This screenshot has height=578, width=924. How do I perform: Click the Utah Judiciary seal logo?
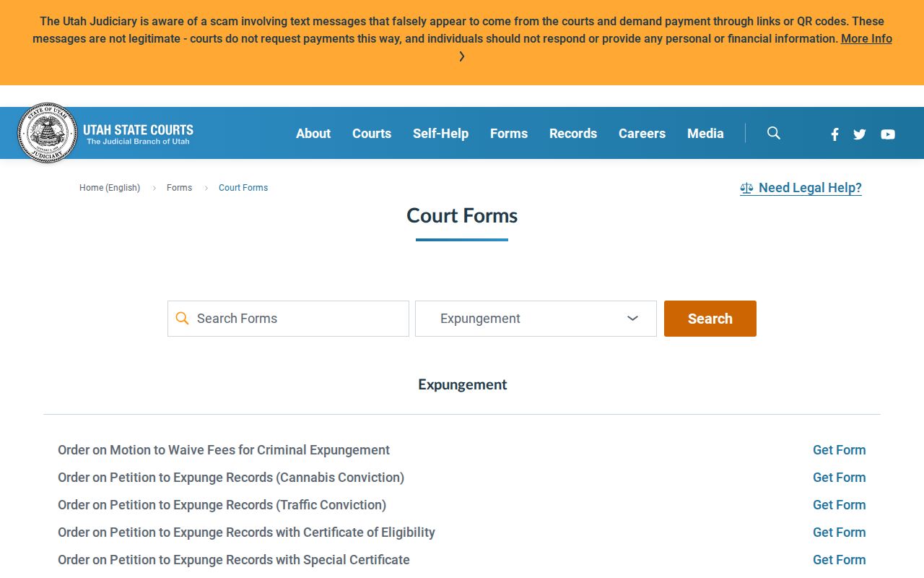[x=47, y=133]
